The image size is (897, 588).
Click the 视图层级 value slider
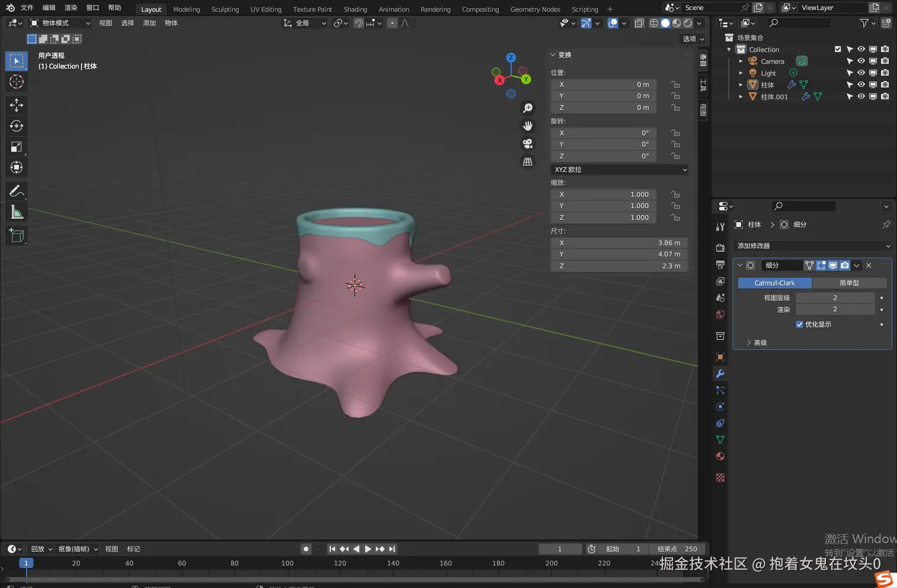(x=835, y=298)
